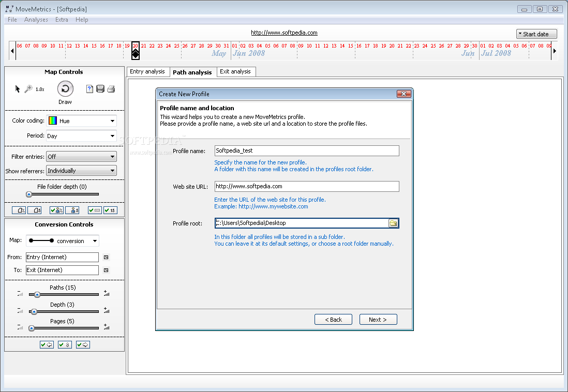Decrease Paths using the minus signal icon

20,293
